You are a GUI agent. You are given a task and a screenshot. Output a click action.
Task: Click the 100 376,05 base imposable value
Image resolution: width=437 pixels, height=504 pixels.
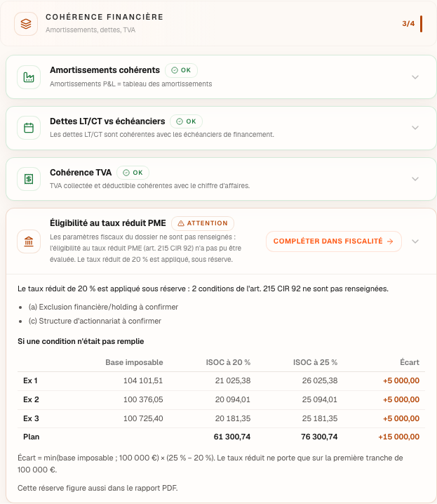143,400
